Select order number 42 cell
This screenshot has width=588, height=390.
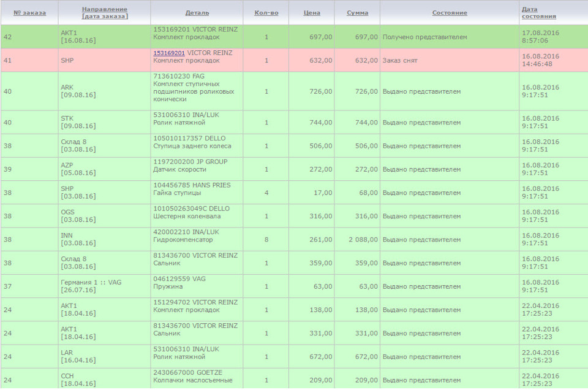pyautogui.click(x=29, y=37)
